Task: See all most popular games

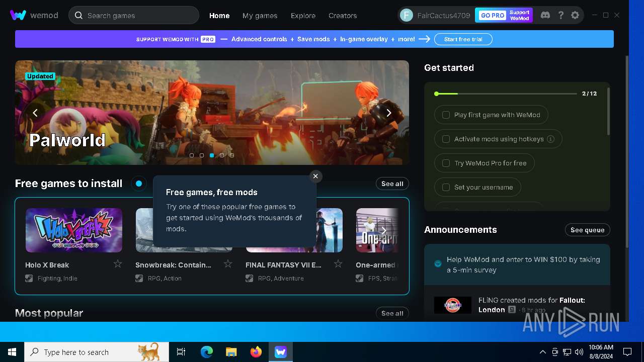Action: [392, 313]
